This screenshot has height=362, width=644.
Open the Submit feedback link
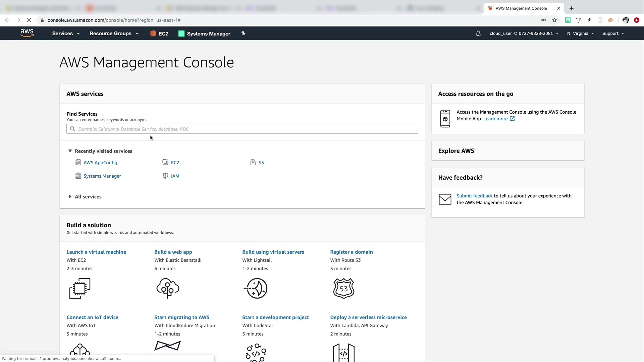tap(474, 196)
